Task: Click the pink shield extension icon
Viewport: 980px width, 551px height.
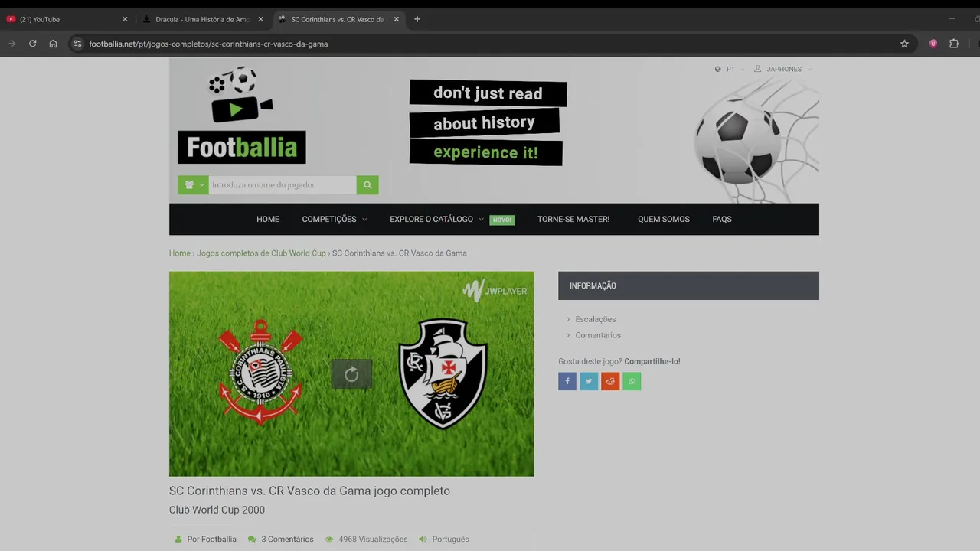Action: (933, 44)
